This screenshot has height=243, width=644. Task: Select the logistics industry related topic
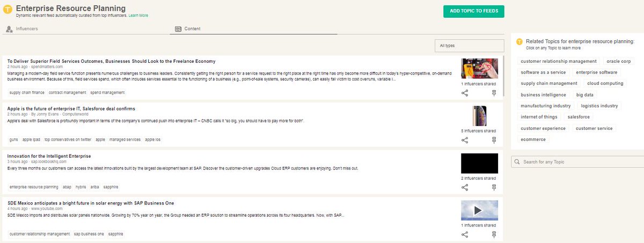[x=599, y=106]
